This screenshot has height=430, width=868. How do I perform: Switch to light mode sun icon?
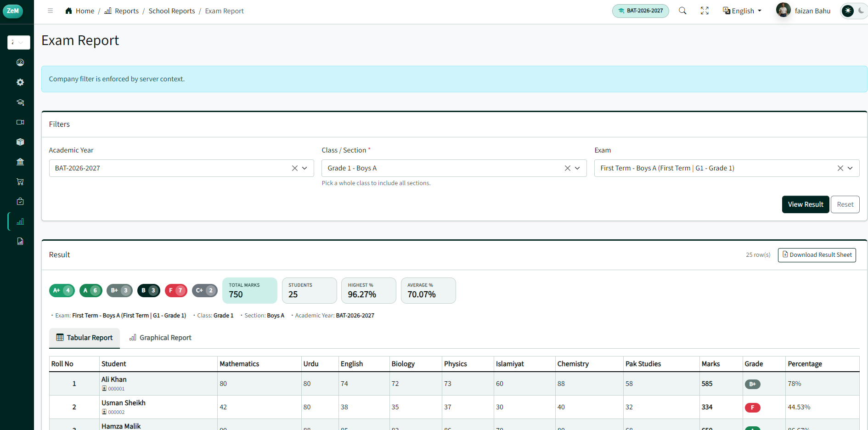[x=848, y=11]
